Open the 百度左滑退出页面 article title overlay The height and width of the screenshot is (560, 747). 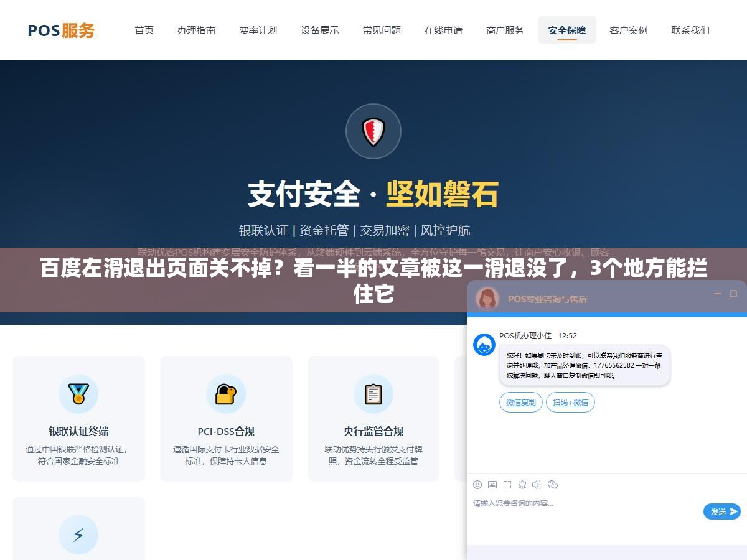click(x=374, y=281)
